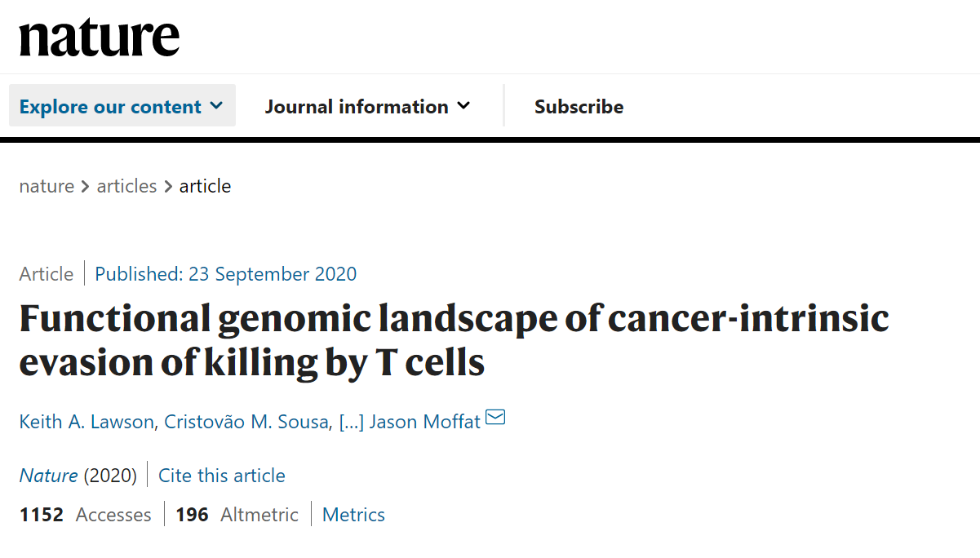Image resolution: width=980 pixels, height=558 pixels.
Task: Expand the hidden author list [...]
Action: click(x=352, y=422)
